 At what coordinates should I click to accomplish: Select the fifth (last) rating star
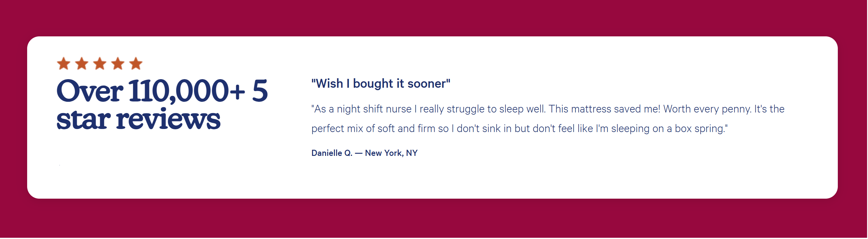tap(136, 64)
